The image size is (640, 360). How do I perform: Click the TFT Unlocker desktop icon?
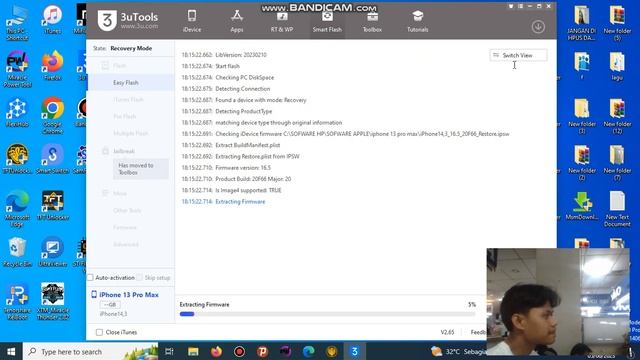tap(53, 206)
